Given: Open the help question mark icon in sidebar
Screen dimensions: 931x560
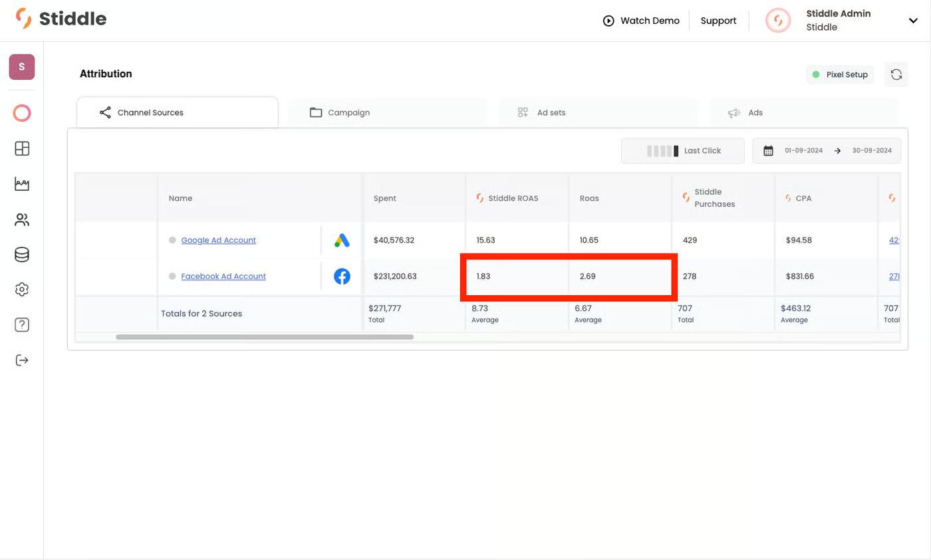Looking at the screenshot, I should coord(22,325).
